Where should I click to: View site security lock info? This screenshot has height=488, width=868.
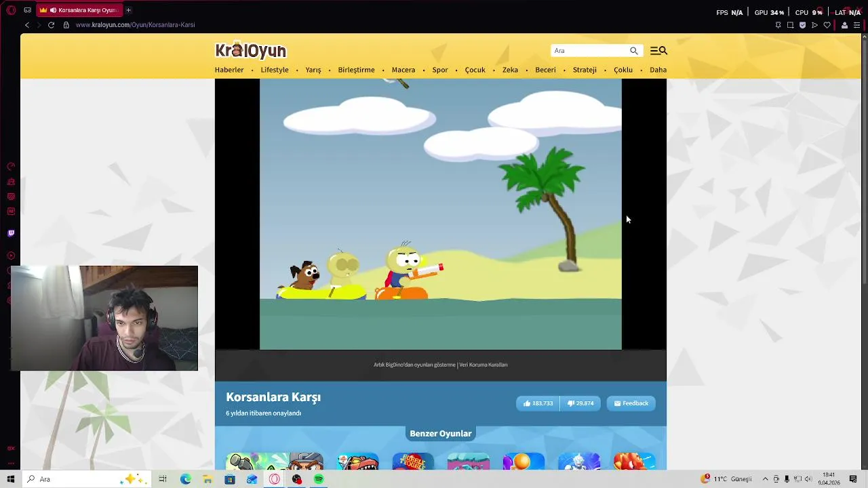[66, 25]
